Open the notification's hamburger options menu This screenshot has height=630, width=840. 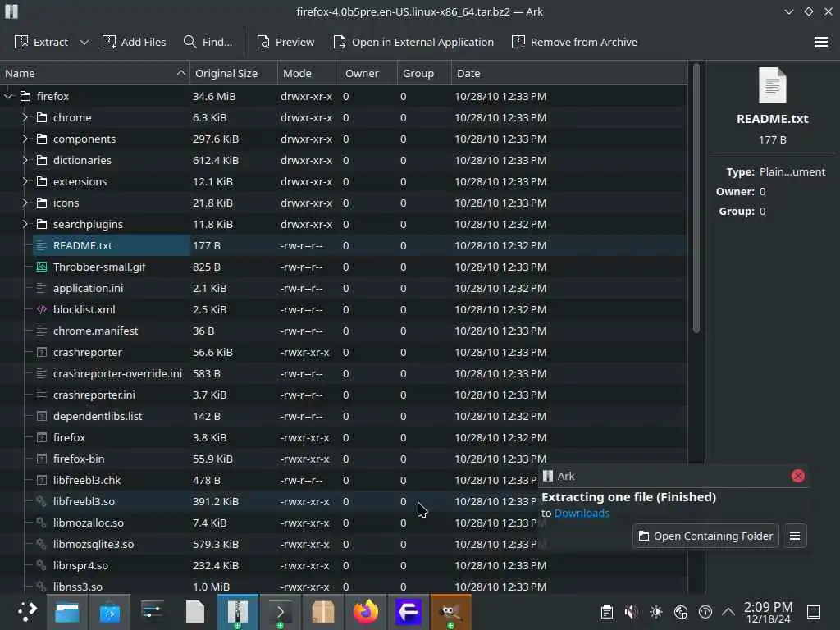click(x=794, y=536)
